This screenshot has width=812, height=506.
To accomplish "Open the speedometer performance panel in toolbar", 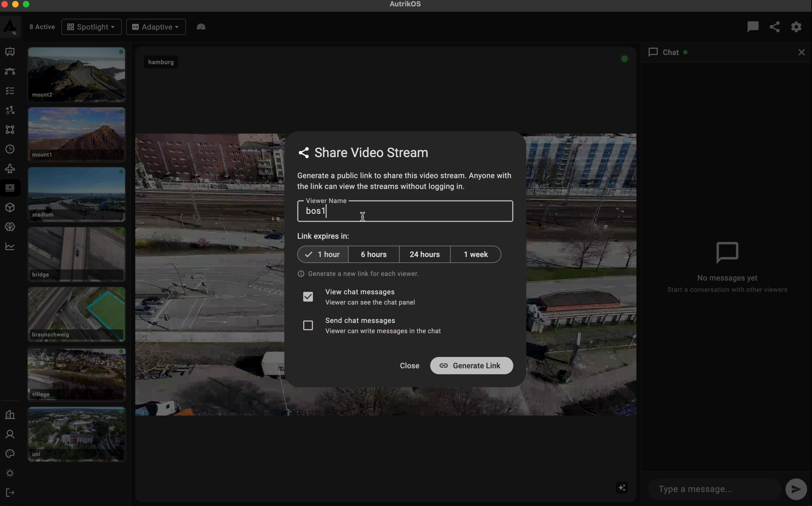I will [x=201, y=27].
